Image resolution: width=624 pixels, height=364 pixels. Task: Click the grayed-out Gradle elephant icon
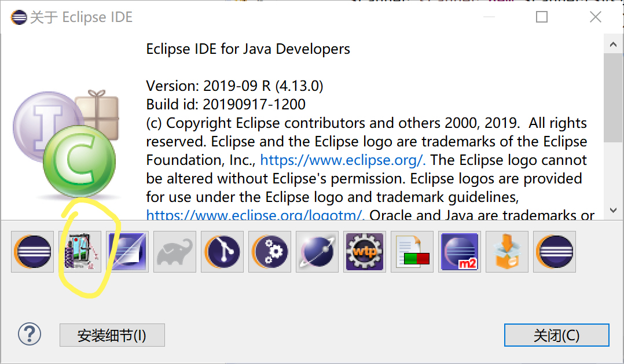(174, 252)
